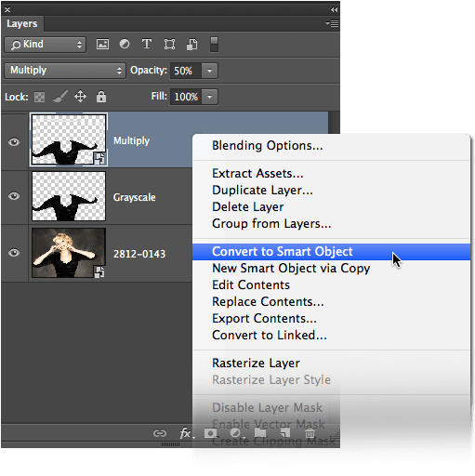Lock transparent pixels icon

point(39,97)
